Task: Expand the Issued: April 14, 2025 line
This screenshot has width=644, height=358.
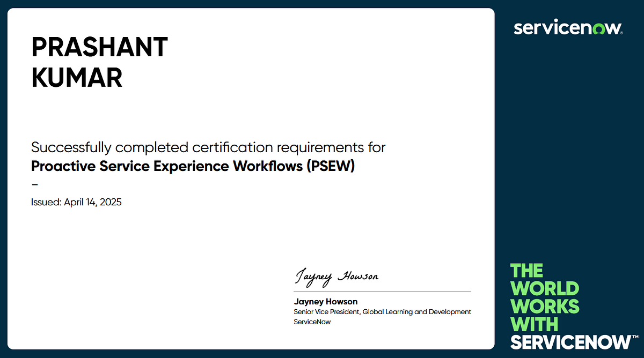Action: click(76, 202)
